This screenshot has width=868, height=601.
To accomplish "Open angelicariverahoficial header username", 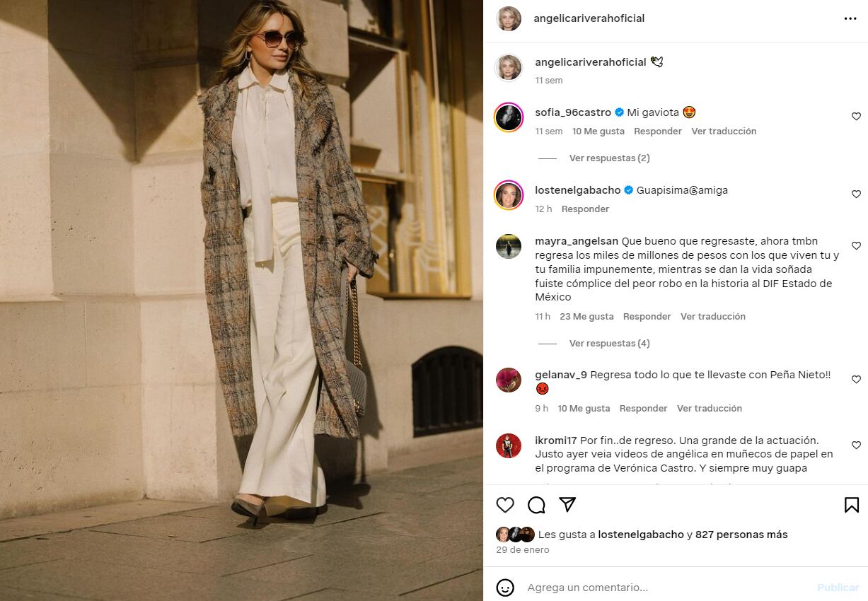I will pos(589,18).
